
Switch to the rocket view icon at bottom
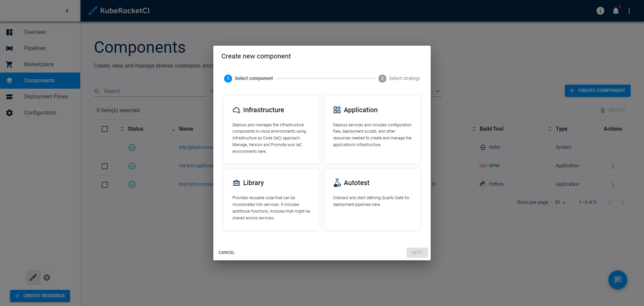33,277
